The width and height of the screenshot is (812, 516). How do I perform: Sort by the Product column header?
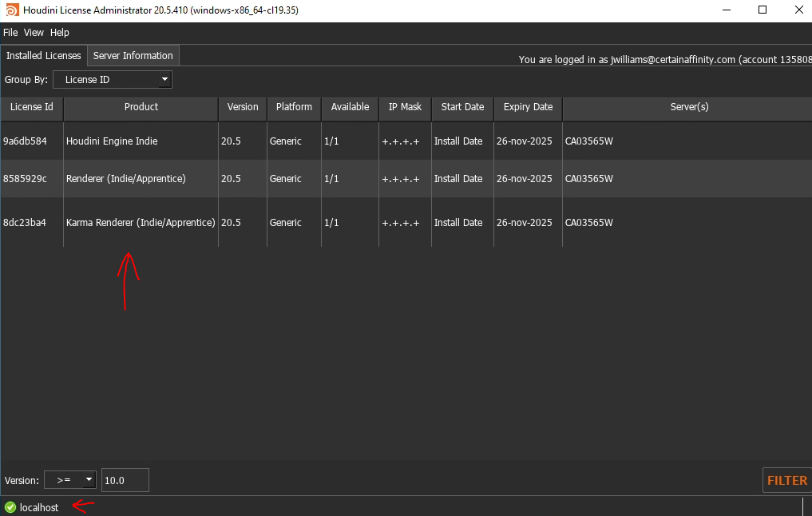(141, 107)
